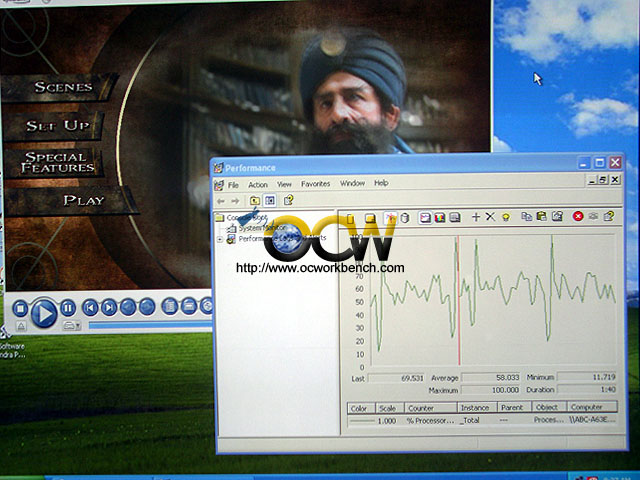Open the Action menu
640x480 pixels.
tap(258, 184)
